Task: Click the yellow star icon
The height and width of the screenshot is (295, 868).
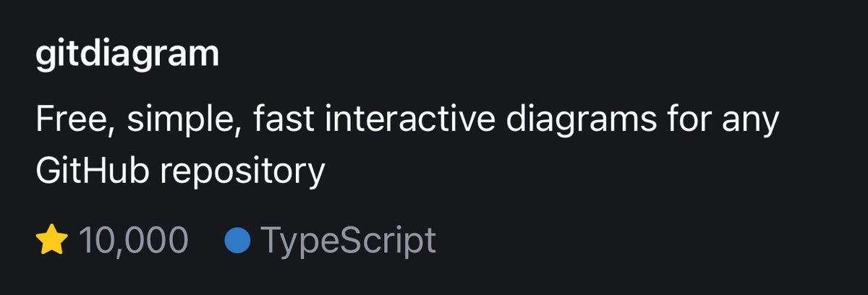Action: click(51, 239)
